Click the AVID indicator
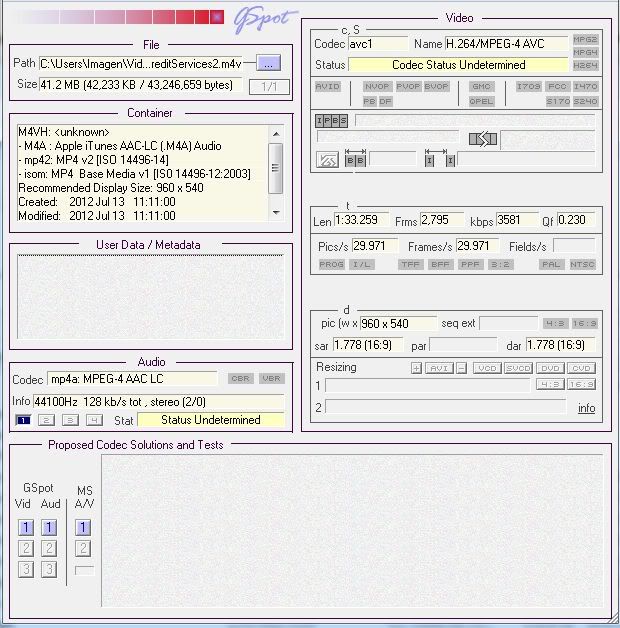 [328, 87]
